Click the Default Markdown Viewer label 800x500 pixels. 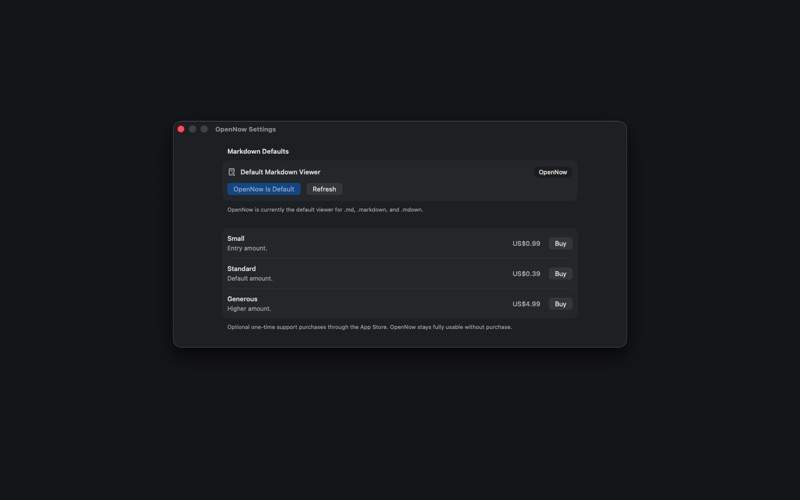[x=280, y=172]
